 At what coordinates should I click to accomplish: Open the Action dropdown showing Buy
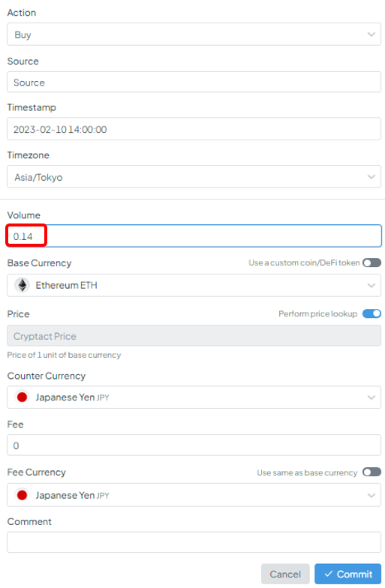tap(194, 34)
